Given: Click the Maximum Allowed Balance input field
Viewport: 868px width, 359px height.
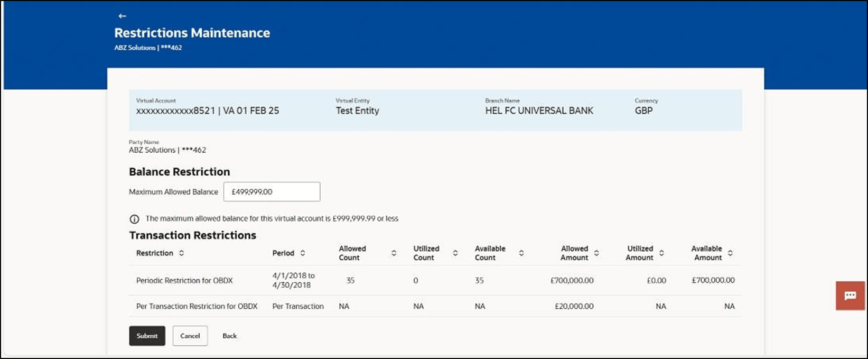Looking at the screenshot, I should click(272, 192).
